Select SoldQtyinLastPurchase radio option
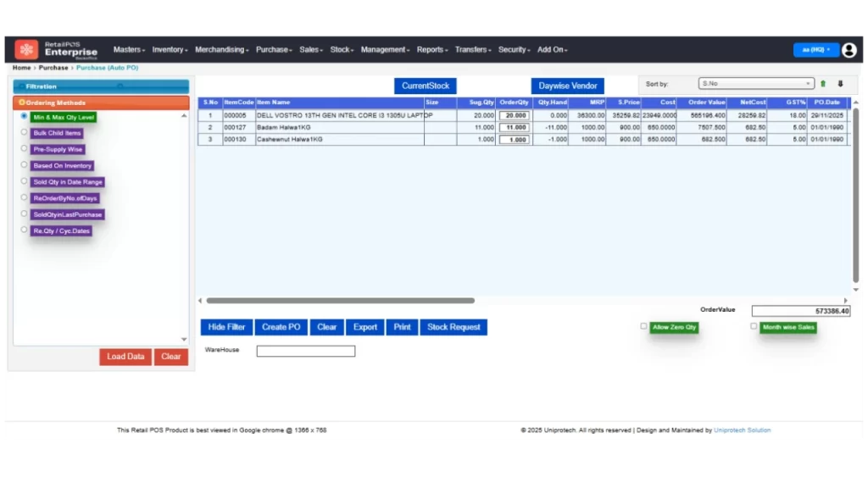 pyautogui.click(x=24, y=213)
